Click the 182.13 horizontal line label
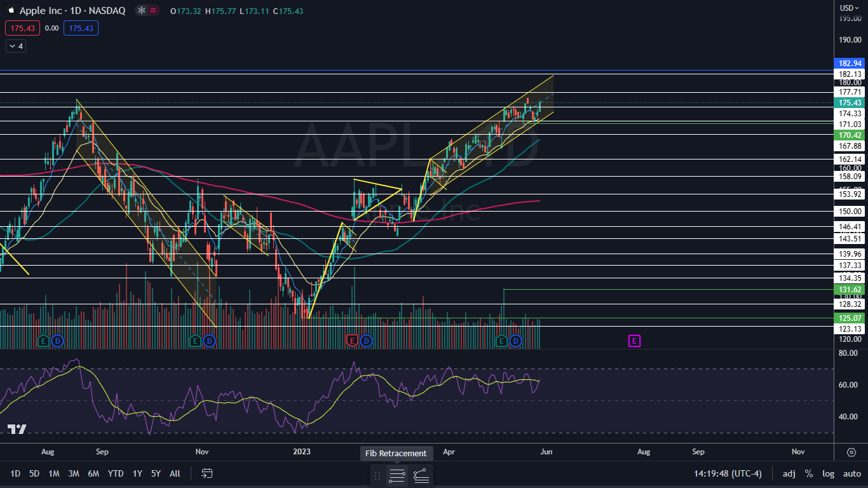Screen dimensions: 868x488 pyautogui.click(x=850, y=74)
